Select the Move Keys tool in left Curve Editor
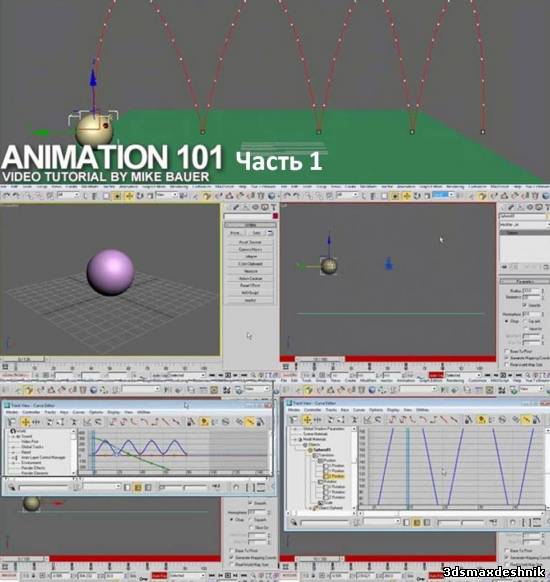Viewport: 550px width, 582px height. pyautogui.click(x=25, y=422)
